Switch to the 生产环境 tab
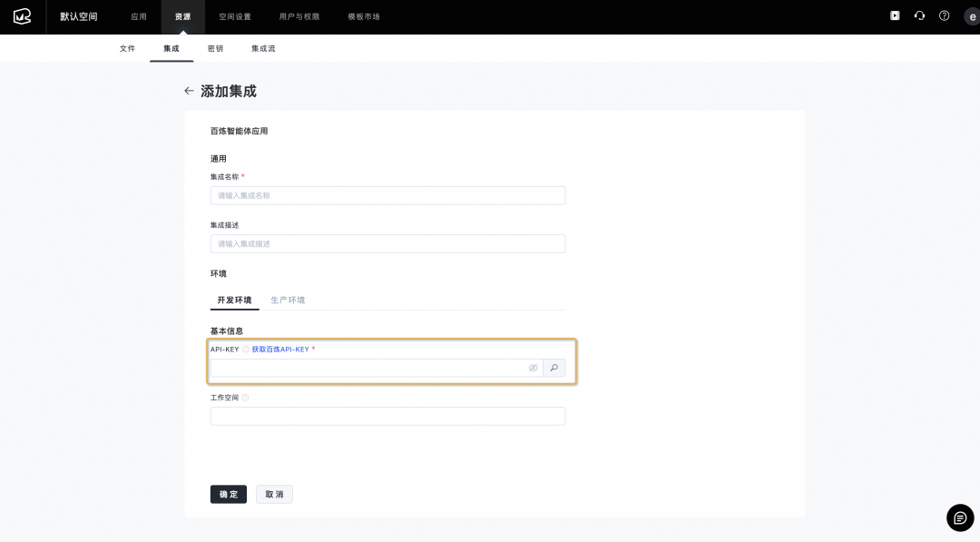This screenshot has height=542, width=980. click(288, 300)
